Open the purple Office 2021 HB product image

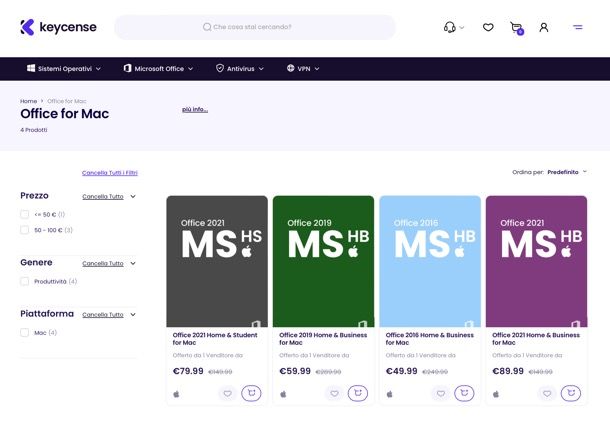pyautogui.click(x=536, y=261)
